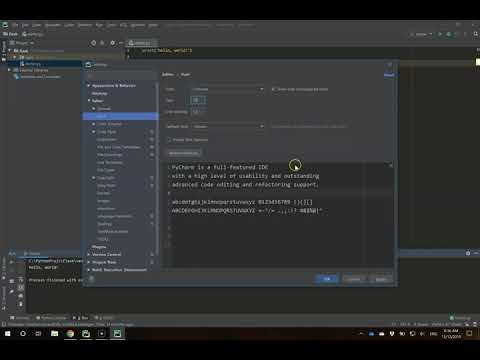Collapse the foo project root node
Screen dimensions: 480x360
pos(10,50)
